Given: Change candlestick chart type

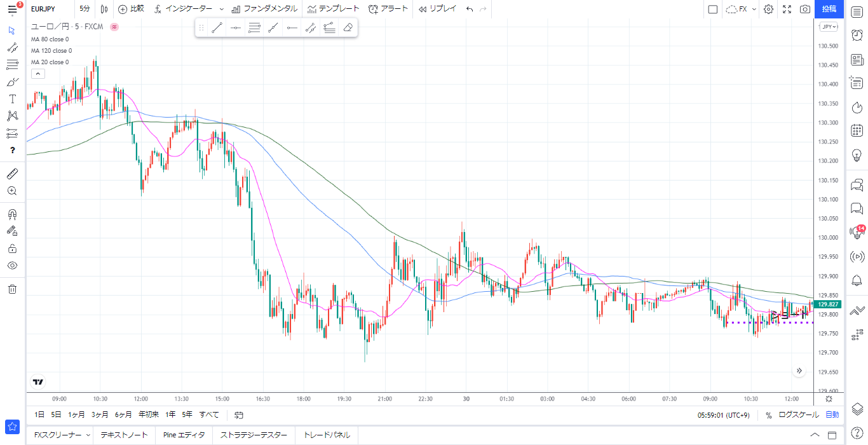Looking at the screenshot, I should (x=104, y=9).
